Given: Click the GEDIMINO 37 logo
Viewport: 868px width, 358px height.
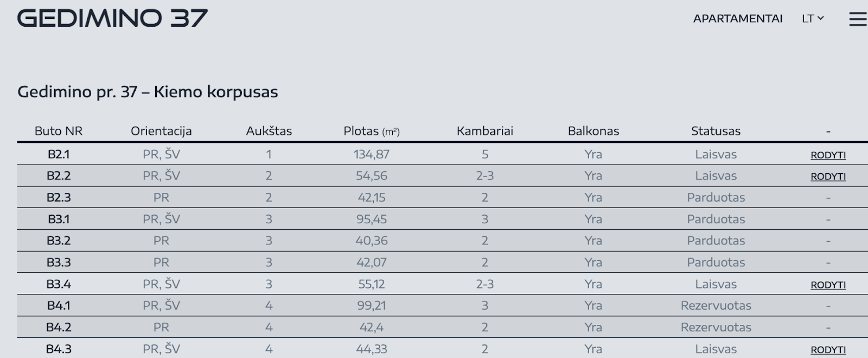Looking at the screenshot, I should tap(112, 18).
